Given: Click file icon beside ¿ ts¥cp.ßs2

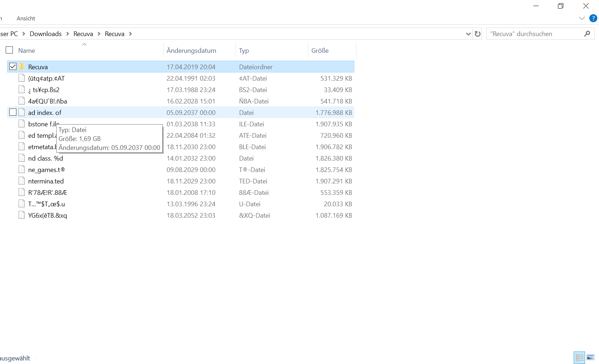Looking at the screenshot, I should pyautogui.click(x=22, y=90).
